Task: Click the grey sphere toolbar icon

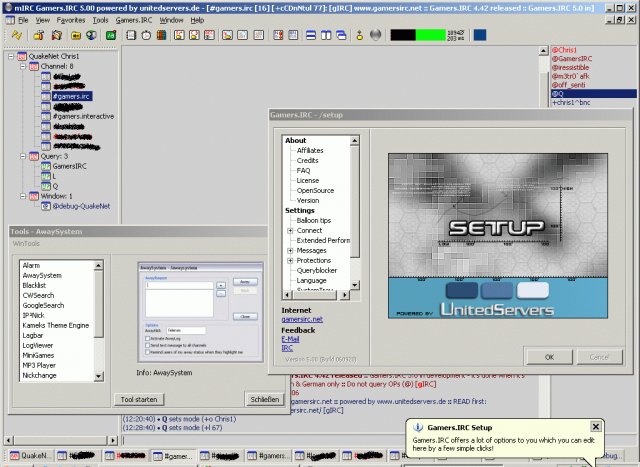Action: pos(375,35)
